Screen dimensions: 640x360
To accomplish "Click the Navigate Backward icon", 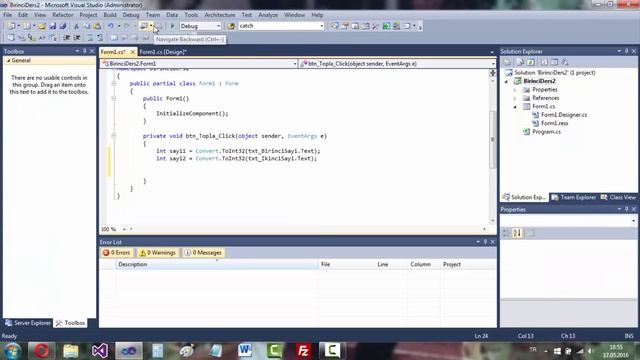I will [x=144, y=26].
